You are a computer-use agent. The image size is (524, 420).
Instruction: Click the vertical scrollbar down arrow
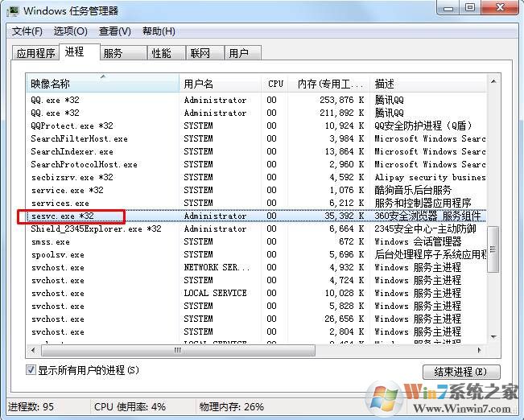click(x=493, y=337)
